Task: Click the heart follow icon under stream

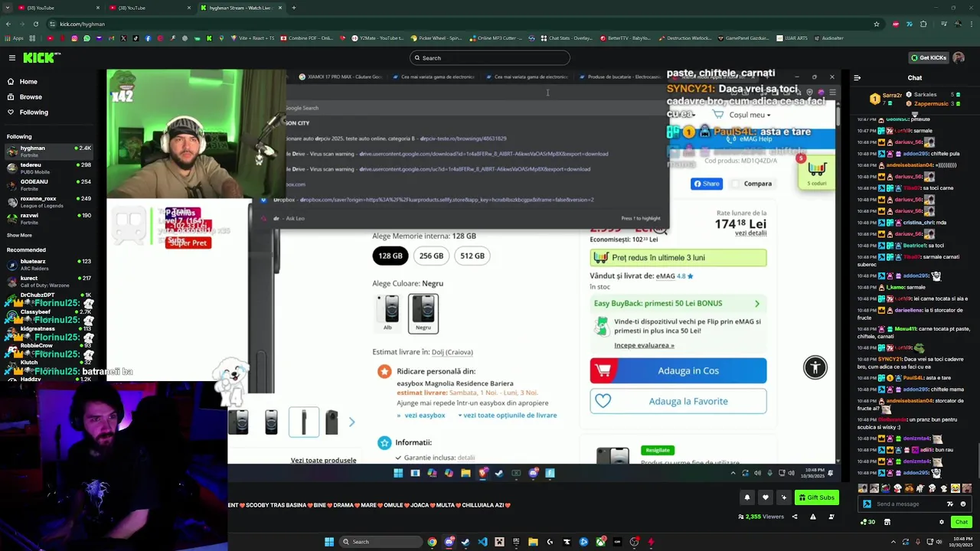Action: (765, 497)
